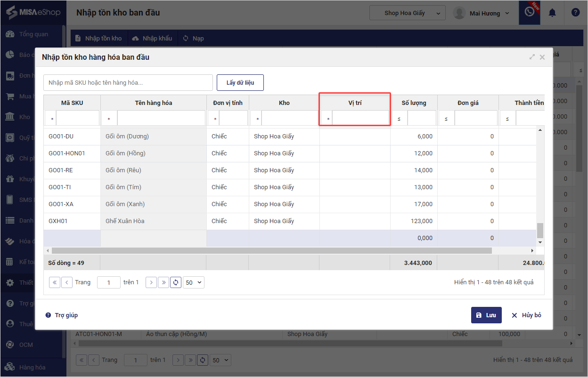Click the MISA eShop logo
The height and width of the screenshot is (377, 588).
tap(33, 12)
